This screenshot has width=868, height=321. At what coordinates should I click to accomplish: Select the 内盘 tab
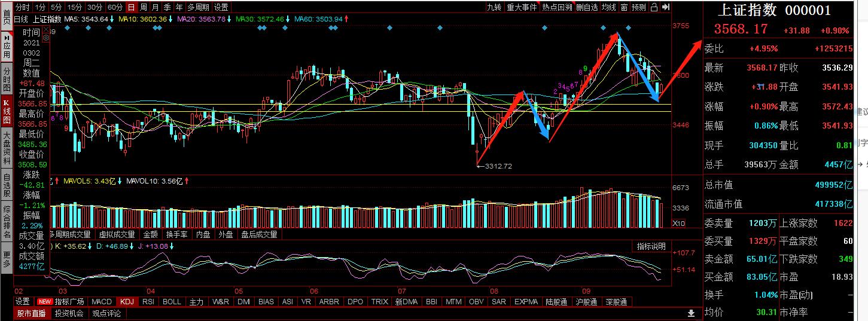[203, 234]
